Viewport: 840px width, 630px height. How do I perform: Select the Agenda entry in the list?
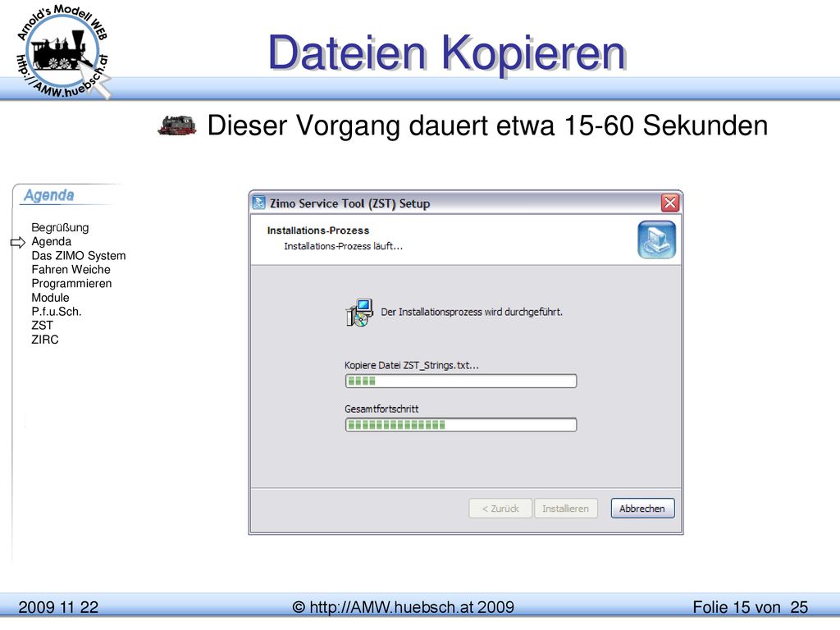(51, 242)
